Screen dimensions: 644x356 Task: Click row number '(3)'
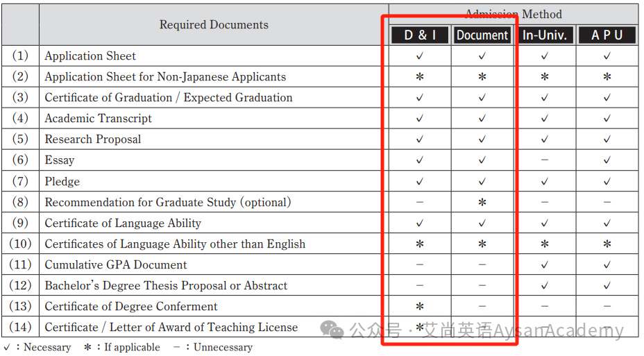tap(20, 97)
